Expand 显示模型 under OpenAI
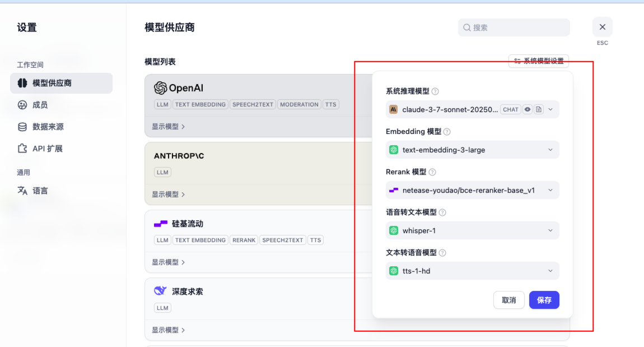The width and height of the screenshot is (644, 347). (169, 127)
